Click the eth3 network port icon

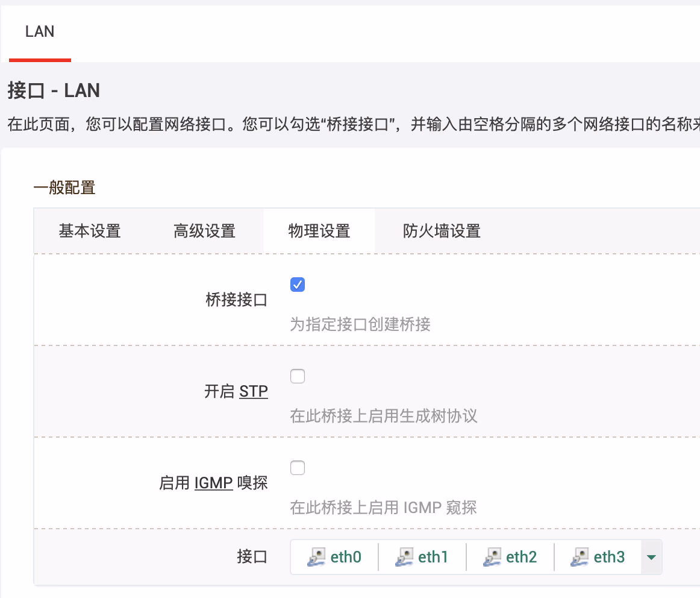point(580,557)
